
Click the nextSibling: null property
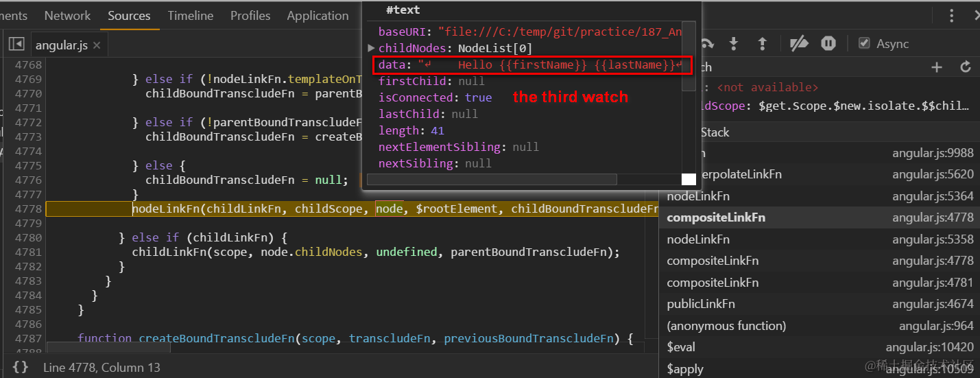[x=435, y=163]
